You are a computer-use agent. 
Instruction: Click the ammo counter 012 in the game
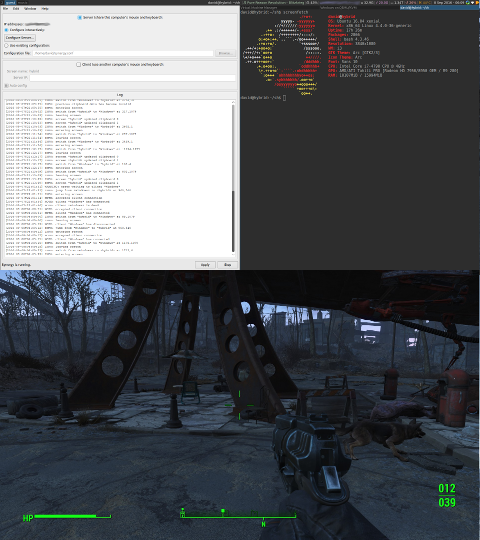pyautogui.click(x=447, y=488)
